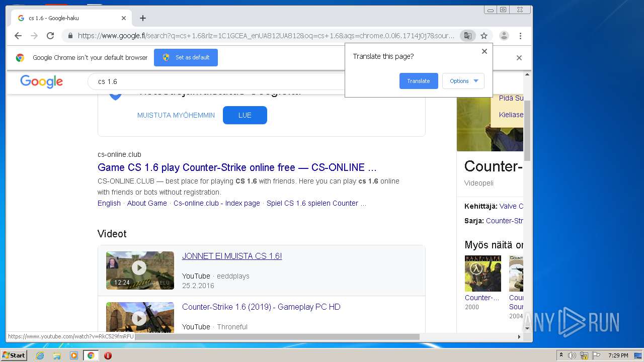Open the Windows Start menu
This screenshot has width=644, height=362.
coord(14,355)
